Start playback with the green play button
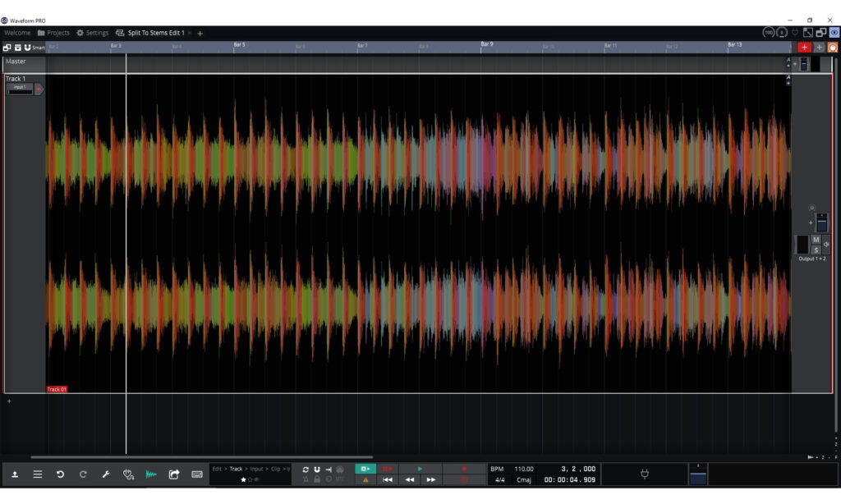841x504 pixels. point(420,470)
